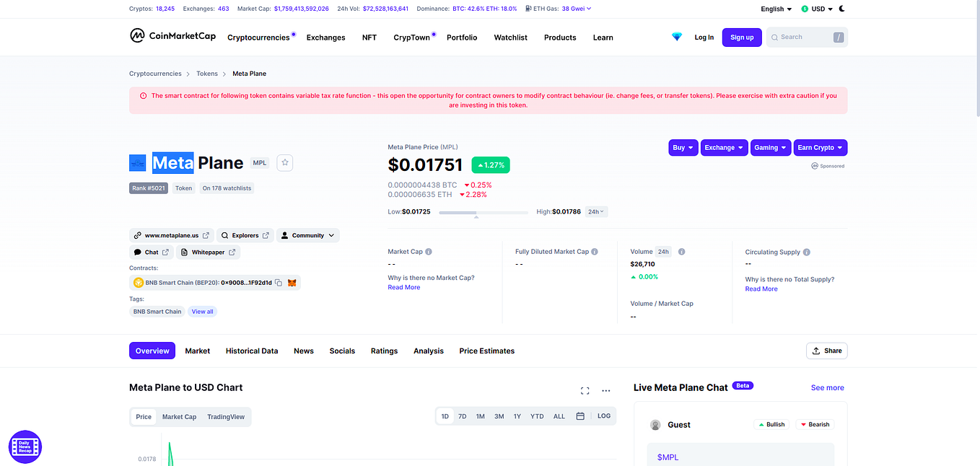Open Watchlist nav item
Image resolution: width=980 pixels, height=466 pixels.
[x=510, y=38]
